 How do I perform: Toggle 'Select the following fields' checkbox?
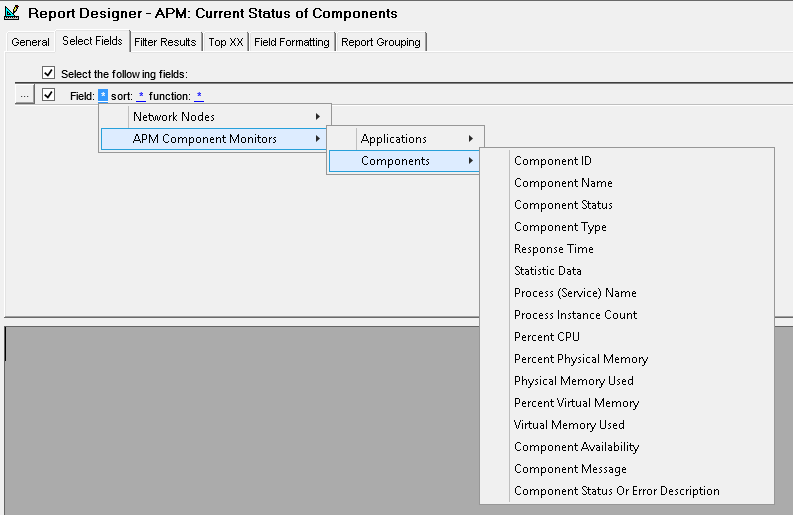[x=49, y=73]
